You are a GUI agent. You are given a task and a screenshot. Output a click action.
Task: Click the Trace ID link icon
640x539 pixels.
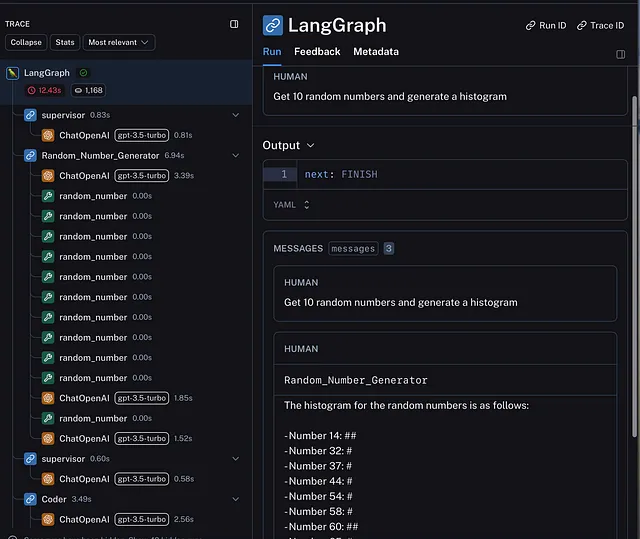click(581, 26)
